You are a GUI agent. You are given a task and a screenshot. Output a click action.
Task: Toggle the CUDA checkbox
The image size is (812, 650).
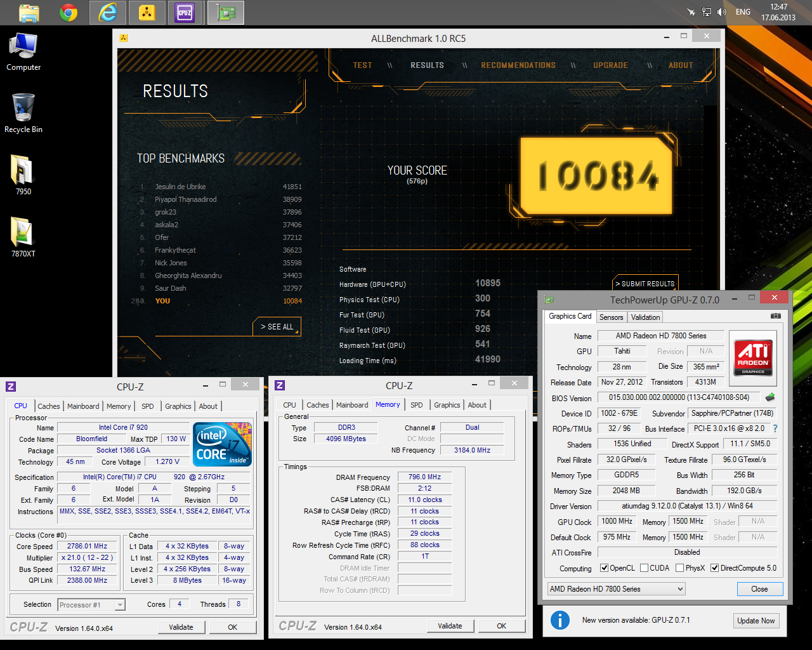tap(644, 568)
